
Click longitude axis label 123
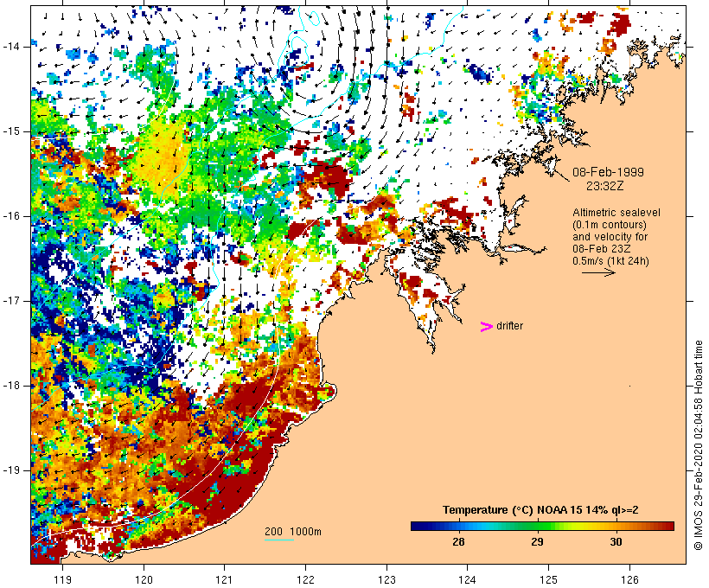pos(386,579)
